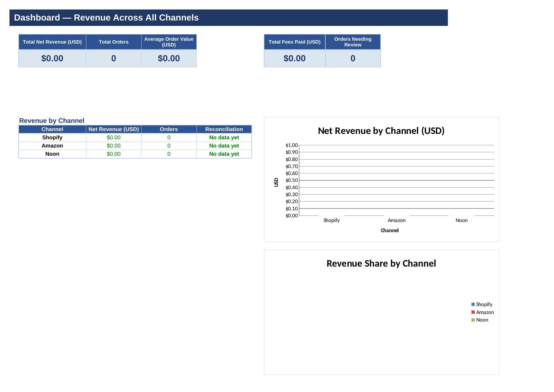Click the $0.40 y-axis label
Screen dimensions: 554x392
292,188
